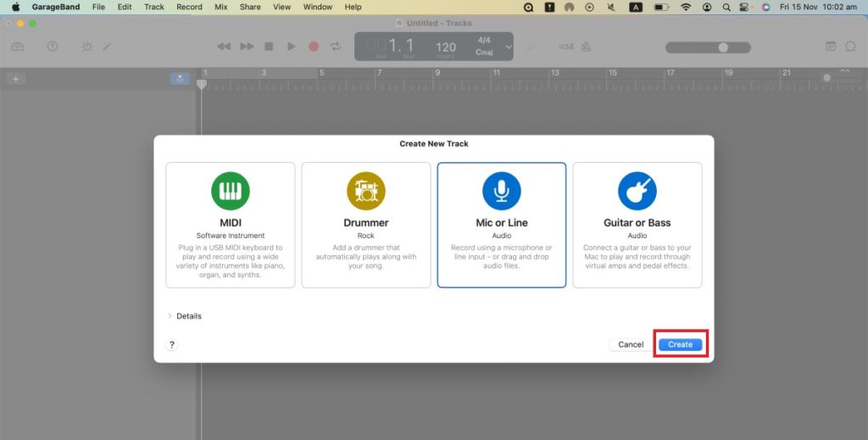Viewport: 868px width, 440px height.
Task: Open the Library icon in toolbar
Action: point(17,47)
